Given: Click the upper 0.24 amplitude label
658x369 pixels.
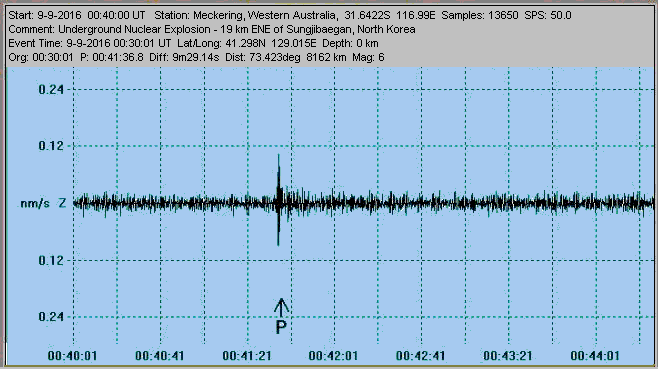Looking at the screenshot, I should (51, 89).
